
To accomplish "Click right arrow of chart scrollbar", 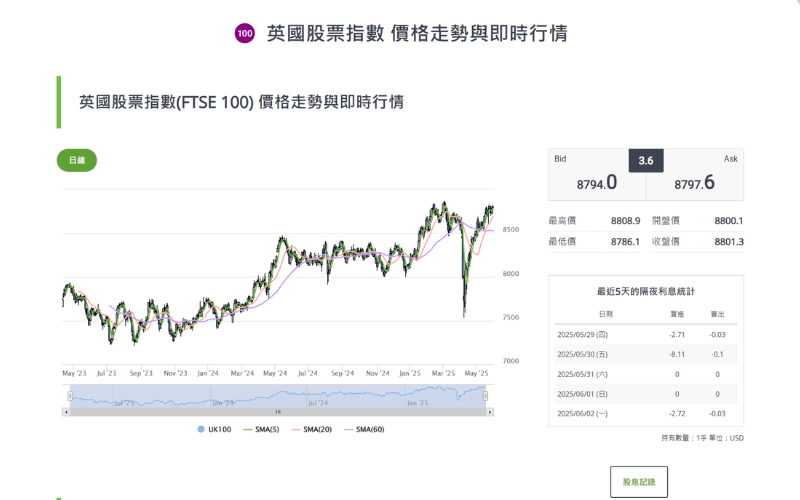I will tap(490, 411).
